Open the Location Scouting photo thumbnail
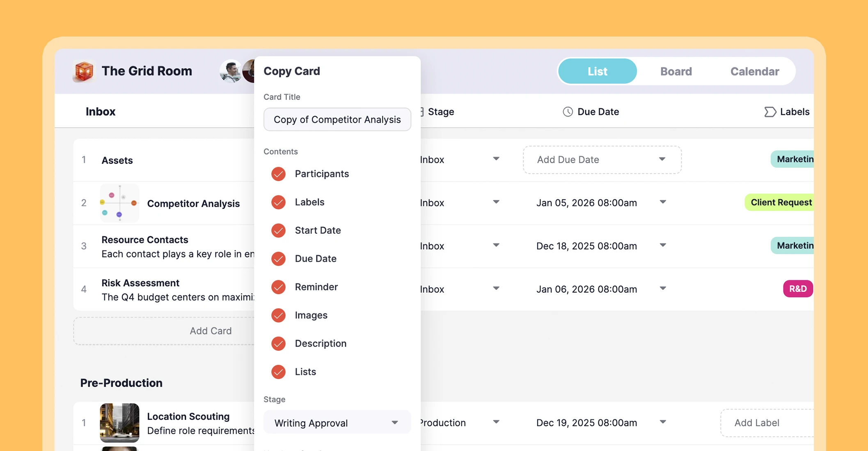Image resolution: width=868 pixels, height=451 pixels. [119, 423]
